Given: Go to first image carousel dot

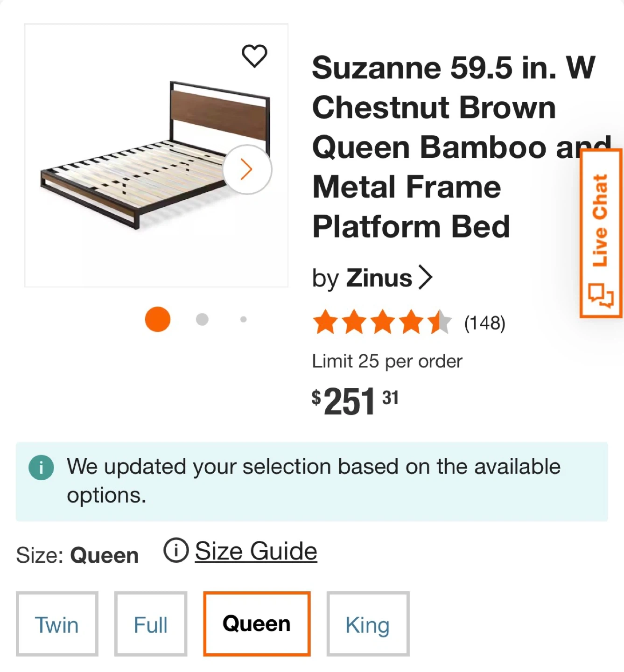Looking at the screenshot, I should click(158, 319).
